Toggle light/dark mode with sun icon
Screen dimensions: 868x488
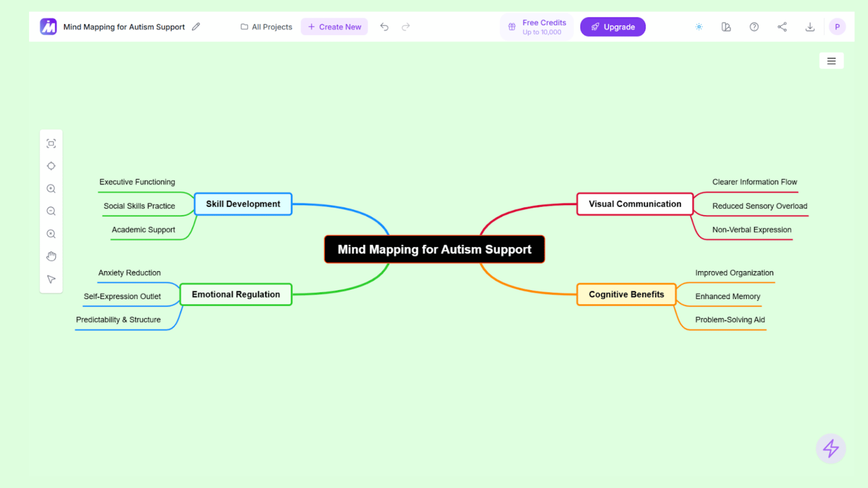click(x=699, y=27)
